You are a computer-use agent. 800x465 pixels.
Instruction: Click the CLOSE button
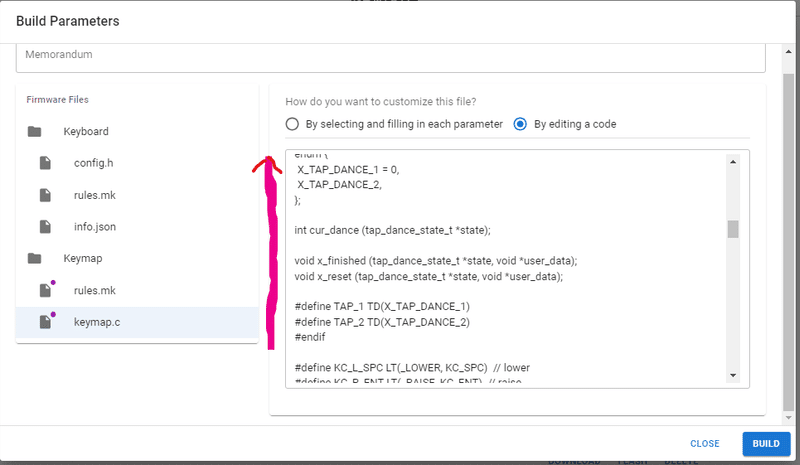[704, 443]
